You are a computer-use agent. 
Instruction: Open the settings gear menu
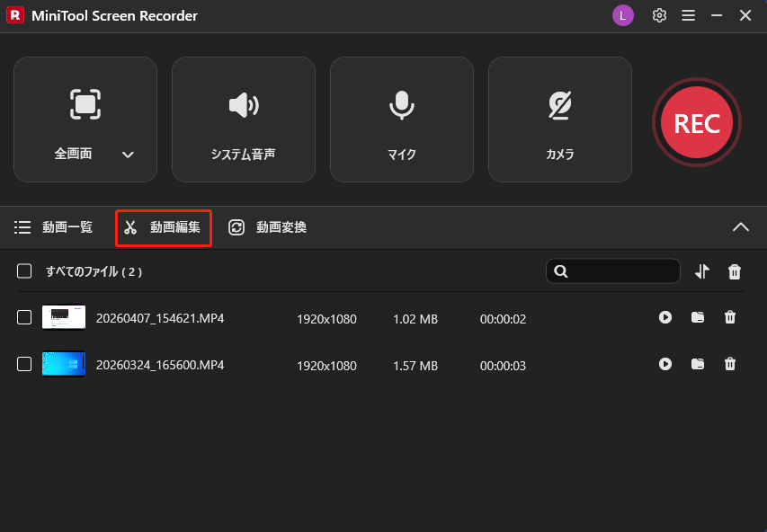tap(659, 15)
